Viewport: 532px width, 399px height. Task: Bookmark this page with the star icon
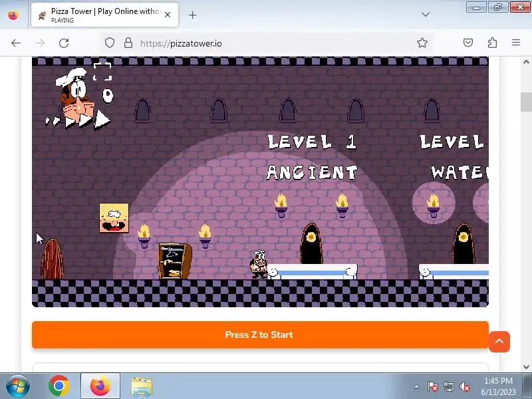(x=422, y=43)
